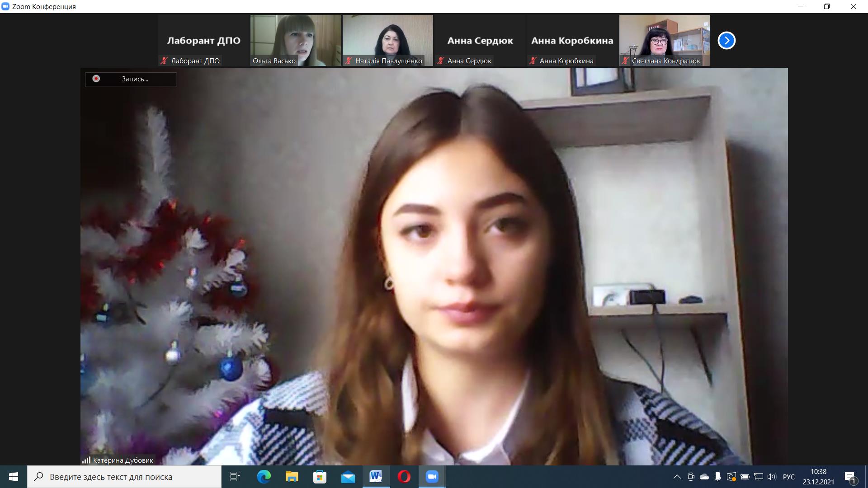
Task: Open Opera browser from the taskbar
Action: [404, 477]
